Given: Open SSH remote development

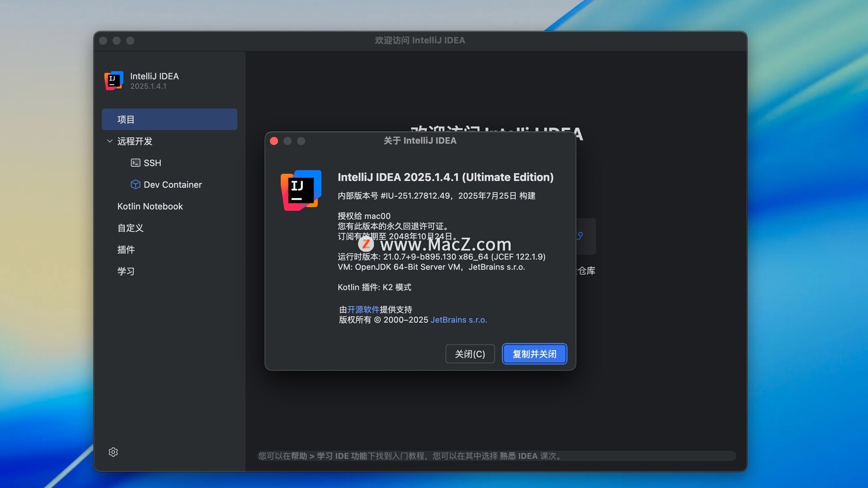Looking at the screenshot, I should (152, 163).
